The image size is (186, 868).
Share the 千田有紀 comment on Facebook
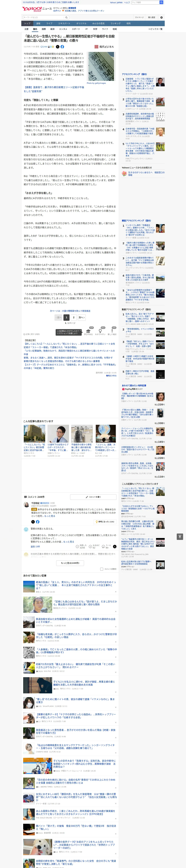click(x=38, y=522)
